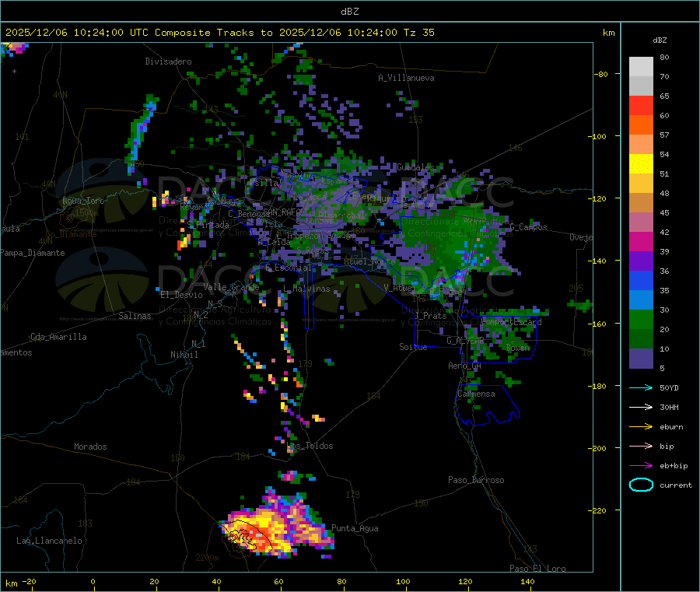Image resolution: width=700 pixels, height=592 pixels.
Task: Select the green 20 dBZ color swatch
Action: point(641,319)
